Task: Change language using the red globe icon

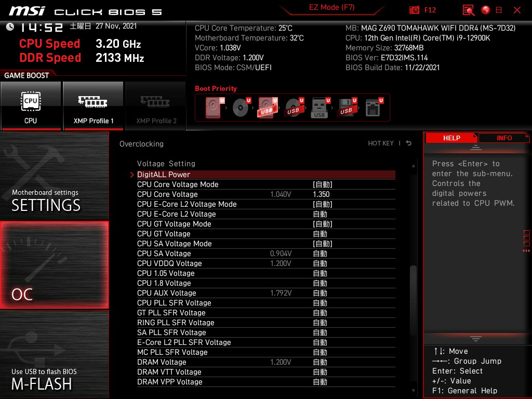Action: (486, 10)
